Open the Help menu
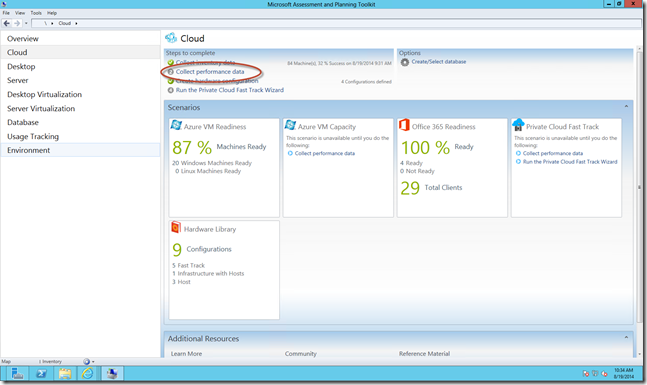The image size is (647, 385). [52, 13]
